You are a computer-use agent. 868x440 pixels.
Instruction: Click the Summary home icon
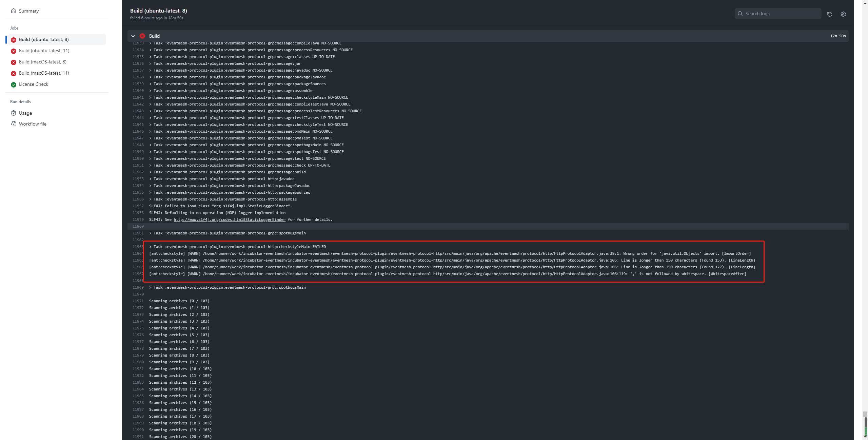(14, 11)
